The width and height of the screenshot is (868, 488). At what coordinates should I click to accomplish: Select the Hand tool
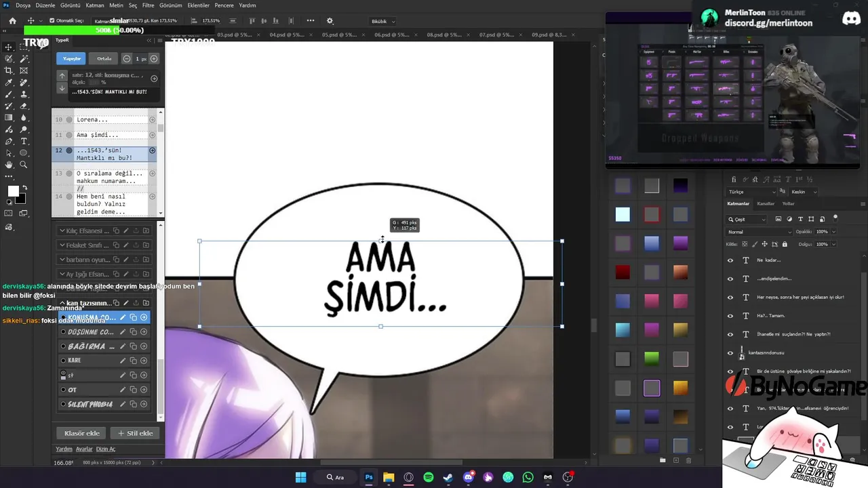[9, 165]
